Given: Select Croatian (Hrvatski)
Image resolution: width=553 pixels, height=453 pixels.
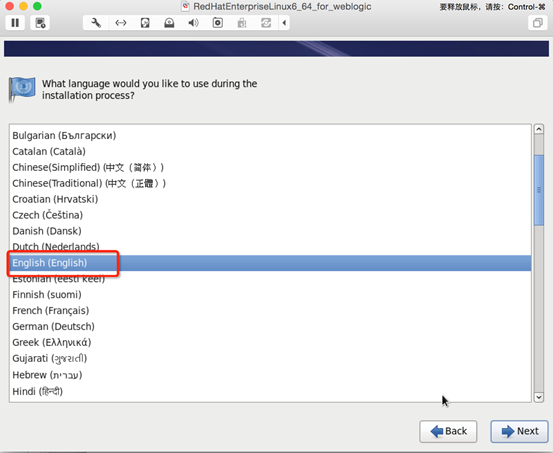Looking at the screenshot, I should (270, 199).
